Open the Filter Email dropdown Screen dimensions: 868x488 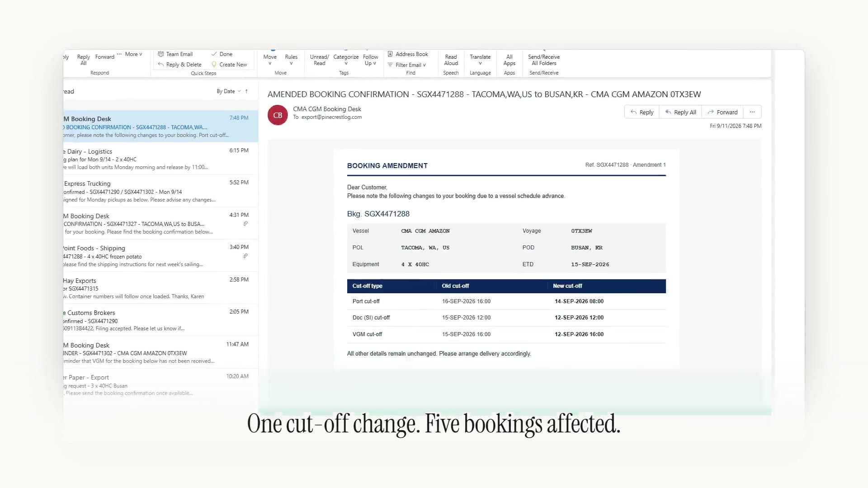(x=406, y=65)
